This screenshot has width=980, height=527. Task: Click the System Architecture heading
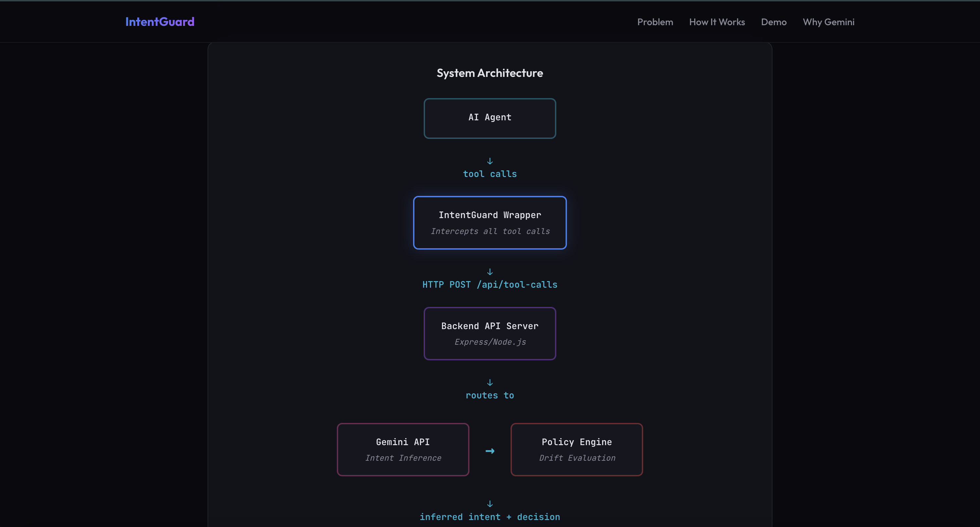(490, 73)
